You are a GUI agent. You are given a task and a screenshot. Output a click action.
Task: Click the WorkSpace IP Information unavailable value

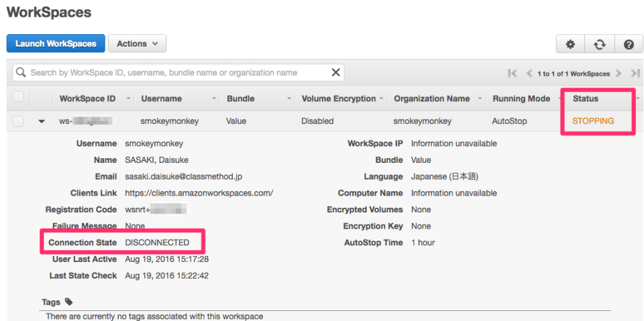pos(454,143)
